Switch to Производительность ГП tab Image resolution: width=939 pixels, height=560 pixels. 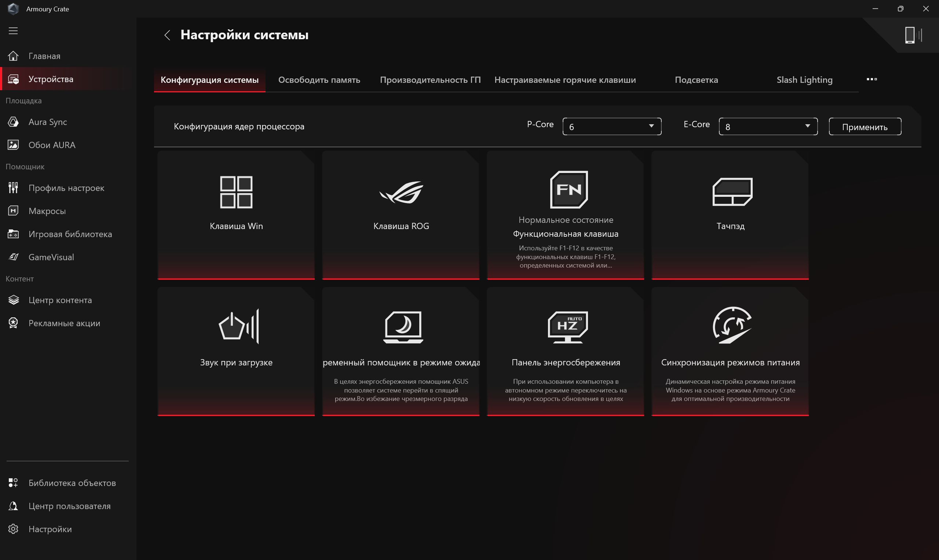coord(430,80)
